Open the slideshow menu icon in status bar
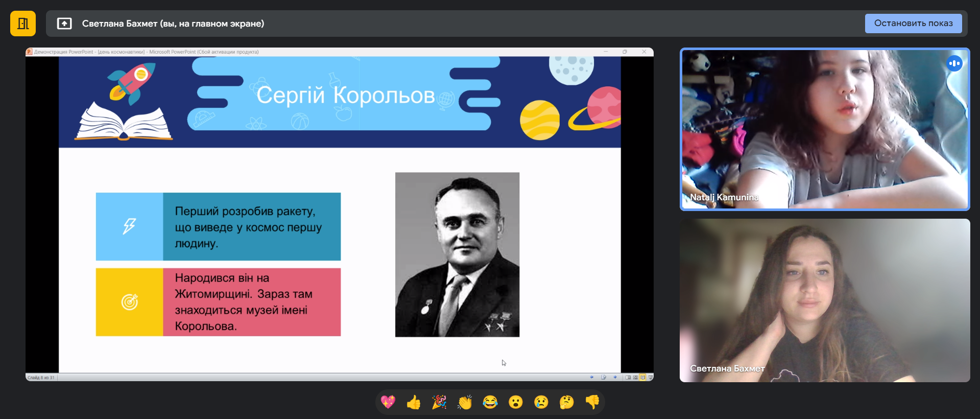The image size is (980, 419). 604,377
